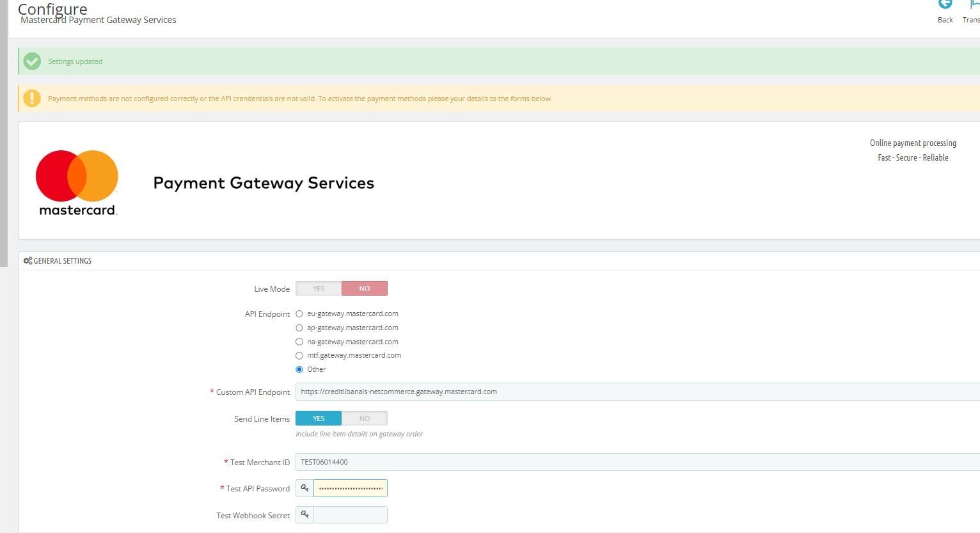Click key icon beside Test API Password
The image size is (980, 533).
304,488
